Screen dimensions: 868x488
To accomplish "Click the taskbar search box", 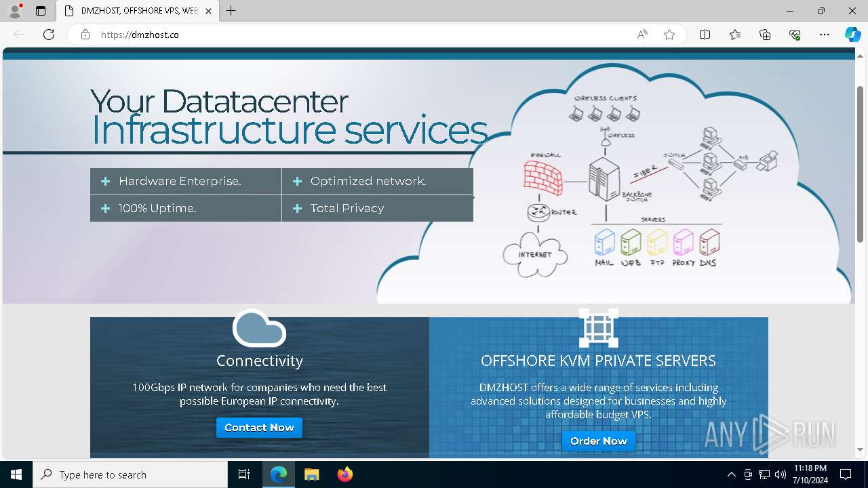I will coord(130,474).
